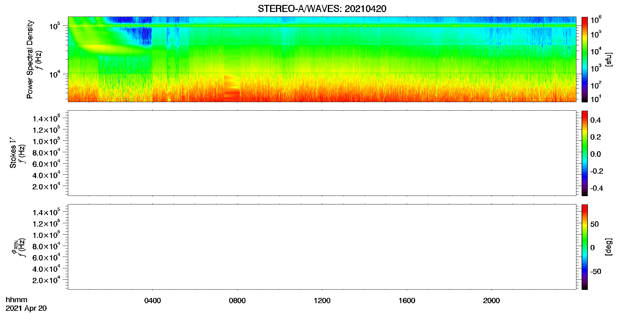The height and width of the screenshot is (332, 644).
Task: Click the [sfu] color bar unit label
Action: click(x=609, y=60)
